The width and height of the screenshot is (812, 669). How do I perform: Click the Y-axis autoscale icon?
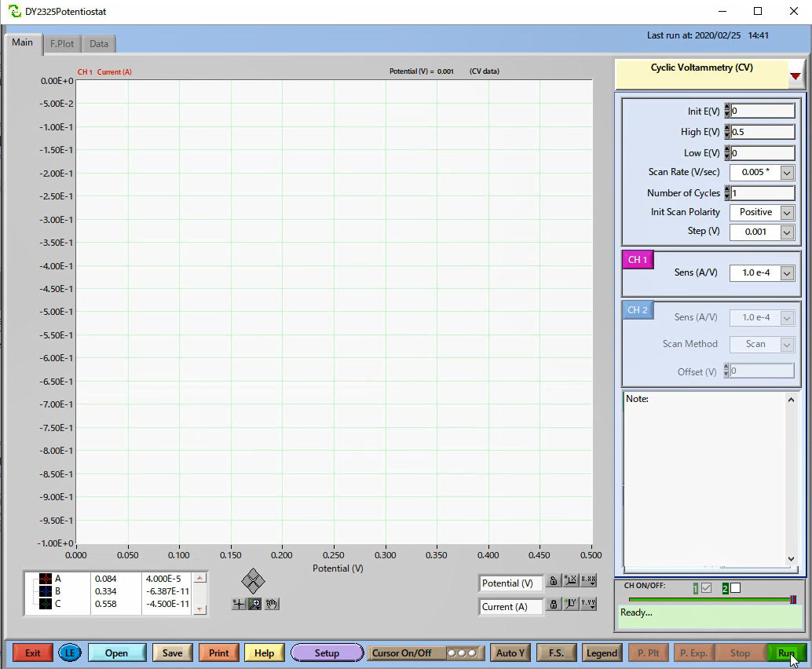point(571,605)
